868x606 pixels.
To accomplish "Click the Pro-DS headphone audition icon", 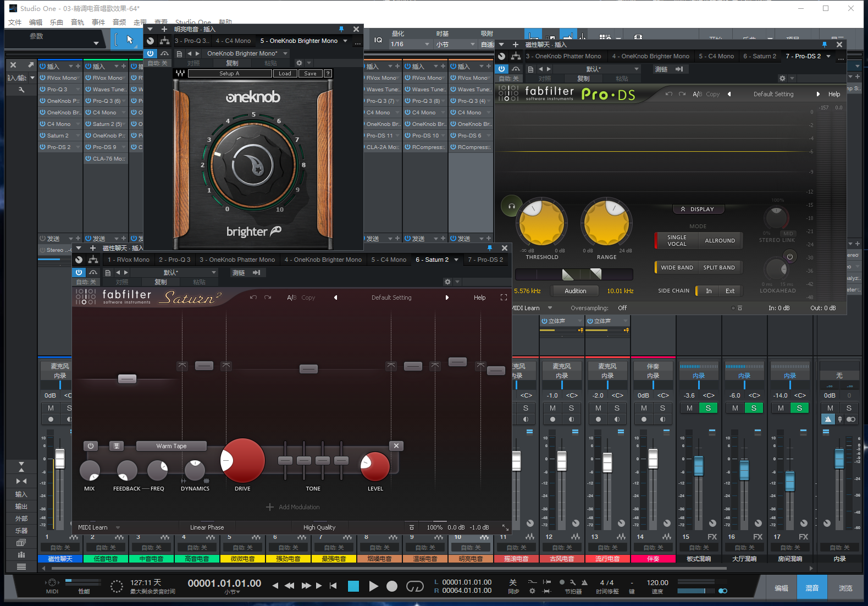I will click(x=511, y=206).
